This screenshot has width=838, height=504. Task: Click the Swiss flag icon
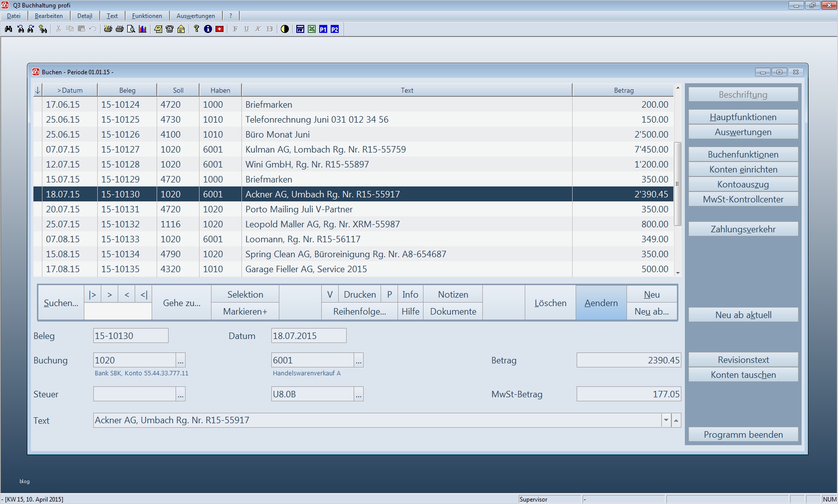pos(219,29)
